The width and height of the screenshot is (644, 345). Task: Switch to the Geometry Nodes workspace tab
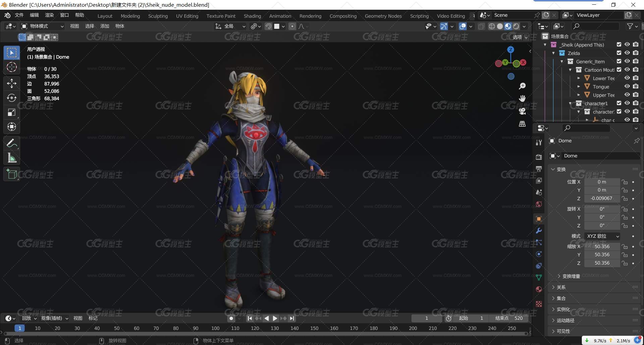[383, 16]
